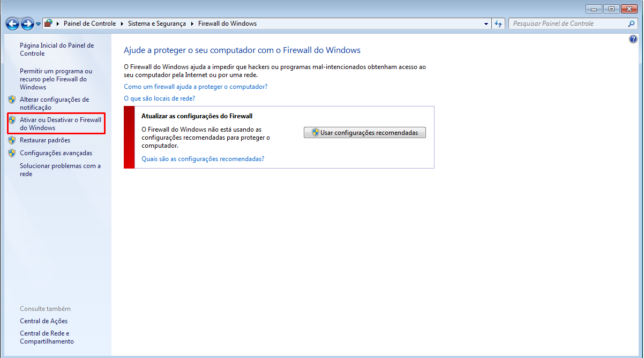
Task: Open Alterar configurações de notificação
Action: pos(54,103)
